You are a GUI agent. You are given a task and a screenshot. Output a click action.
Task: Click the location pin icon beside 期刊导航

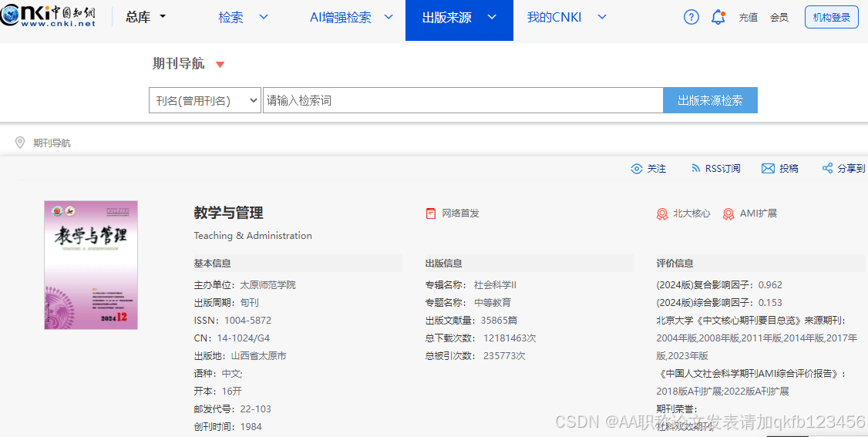coord(20,143)
